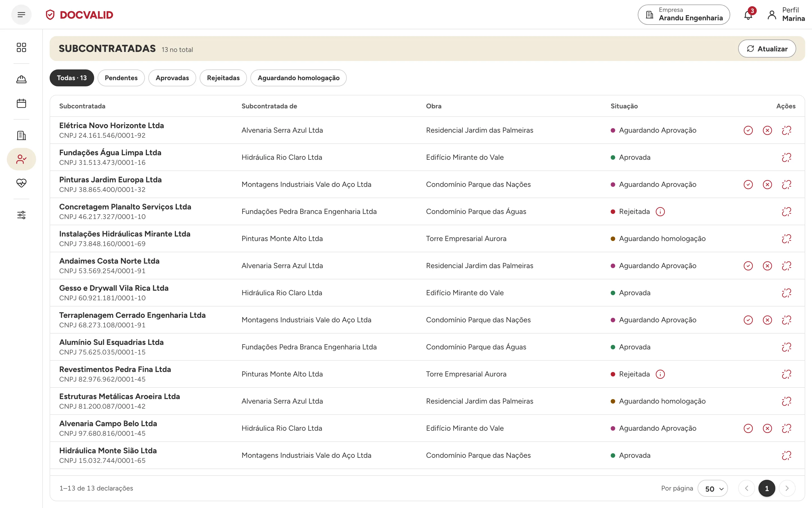
Task: Approve Pinturas Jardim Europa Ltda check icon
Action: (x=748, y=185)
